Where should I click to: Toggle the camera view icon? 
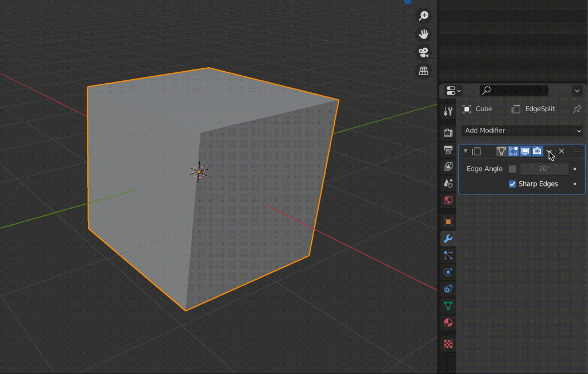423,53
